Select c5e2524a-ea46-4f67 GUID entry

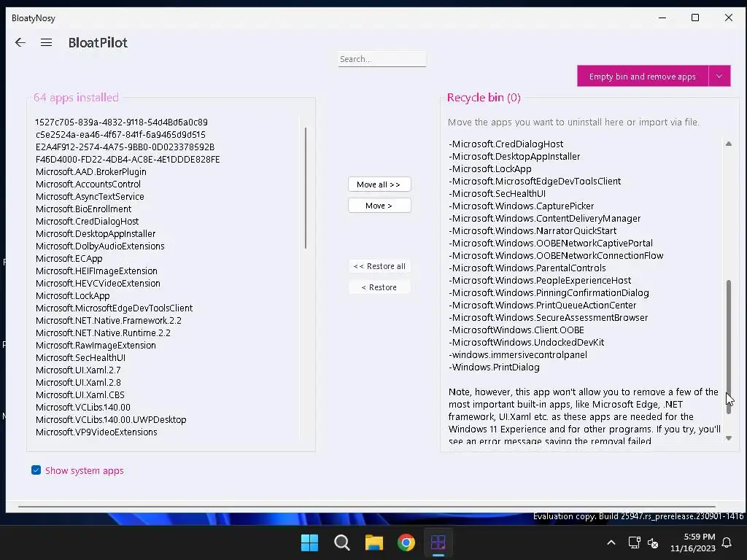[120, 134]
